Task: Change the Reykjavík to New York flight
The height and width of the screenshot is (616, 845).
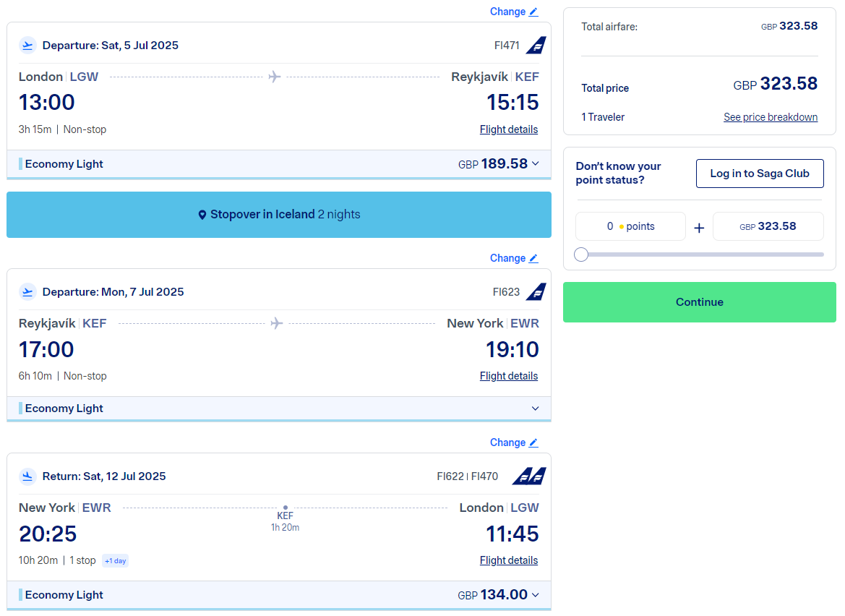Action: click(x=513, y=258)
